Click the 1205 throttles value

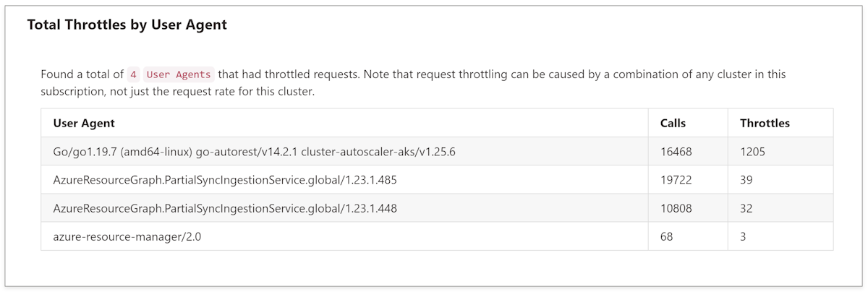[752, 152]
